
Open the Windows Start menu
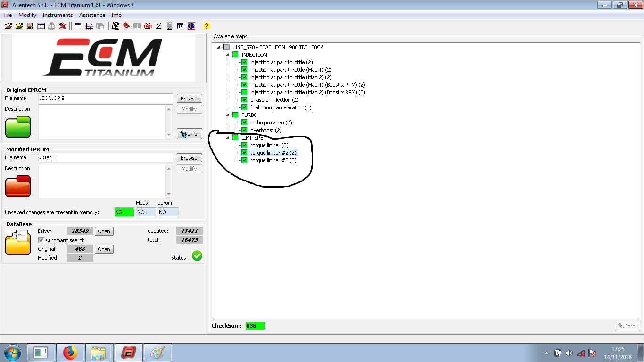(x=12, y=353)
